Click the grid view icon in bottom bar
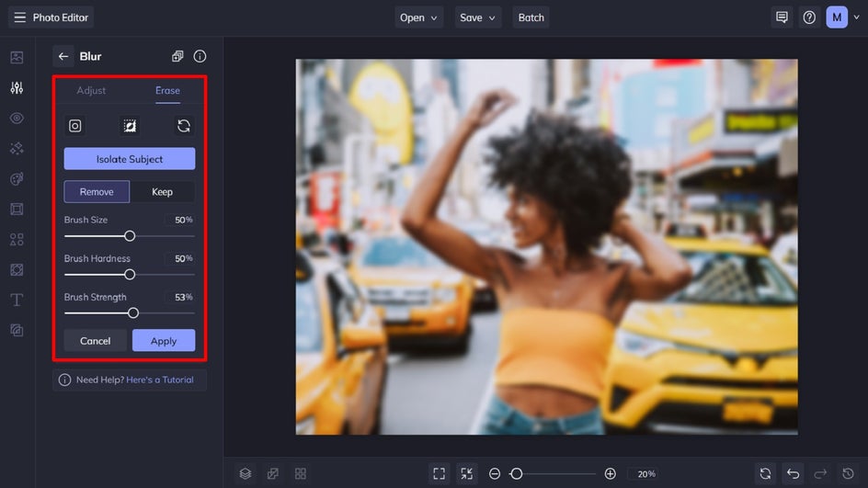The image size is (868, 488). 301,474
